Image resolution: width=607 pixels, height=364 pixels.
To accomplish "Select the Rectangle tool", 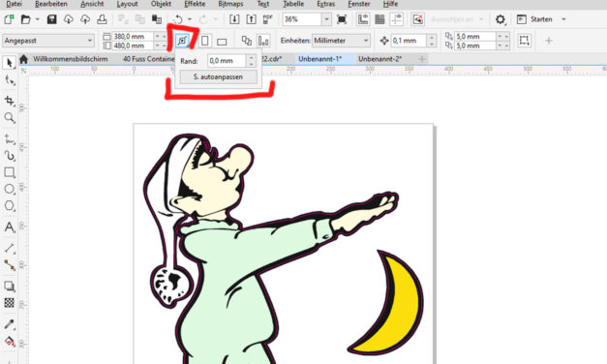I will 10,172.
